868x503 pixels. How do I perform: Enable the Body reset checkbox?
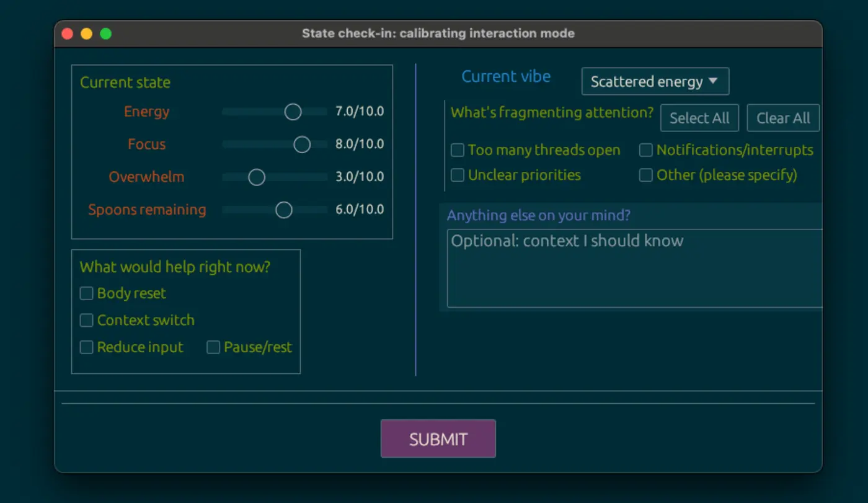pos(86,293)
